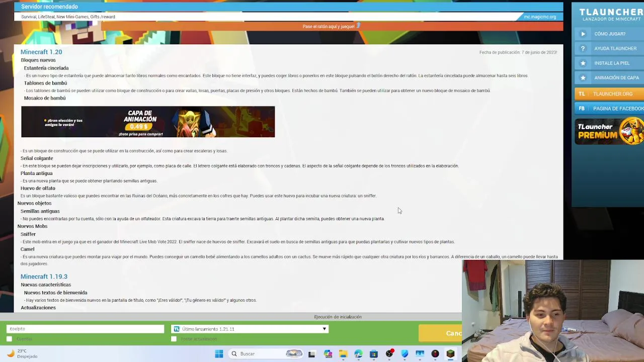The image size is (644, 362).
Task: Open File Explorer from the taskbar
Action: pos(343,354)
